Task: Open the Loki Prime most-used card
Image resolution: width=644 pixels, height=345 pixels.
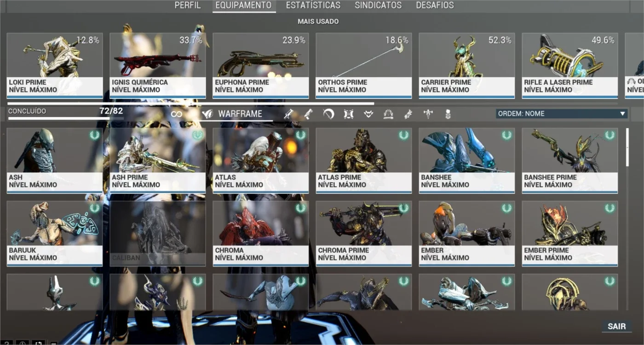Action: (x=55, y=65)
